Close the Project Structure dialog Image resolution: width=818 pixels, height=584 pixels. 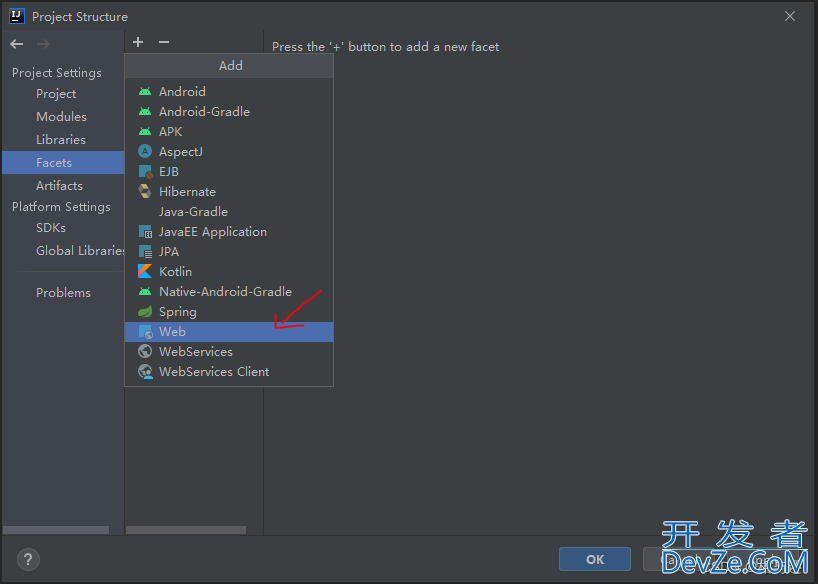pyautogui.click(x=790, y=16)
